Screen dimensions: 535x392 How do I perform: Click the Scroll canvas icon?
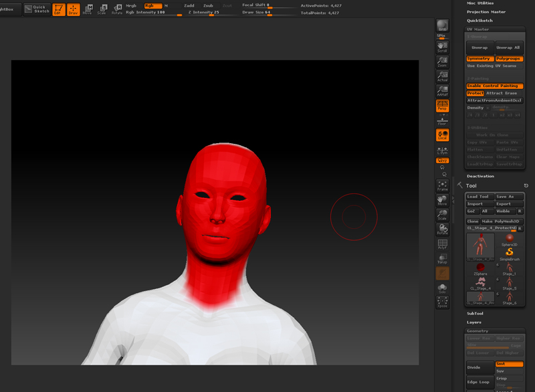[x=442, y=47]
